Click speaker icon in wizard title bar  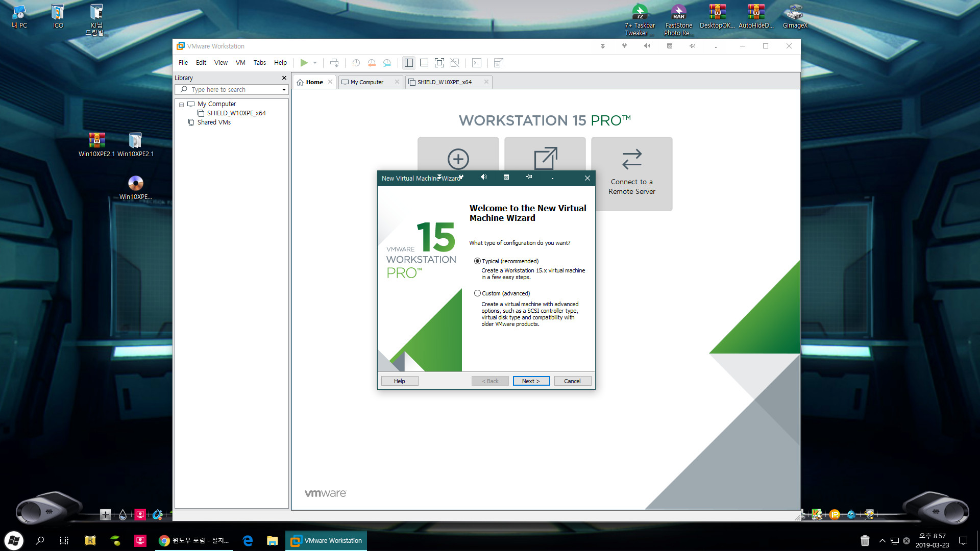coord(483,177)
